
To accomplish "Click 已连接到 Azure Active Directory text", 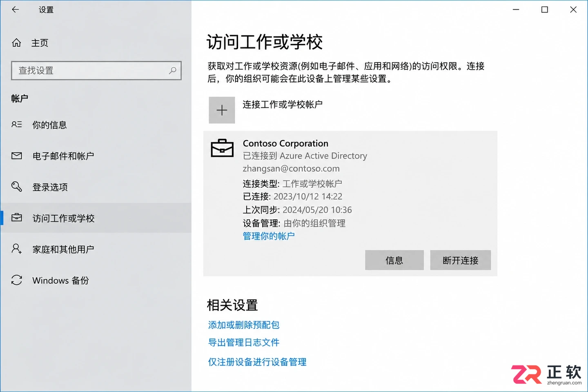I will pos(305,156).
